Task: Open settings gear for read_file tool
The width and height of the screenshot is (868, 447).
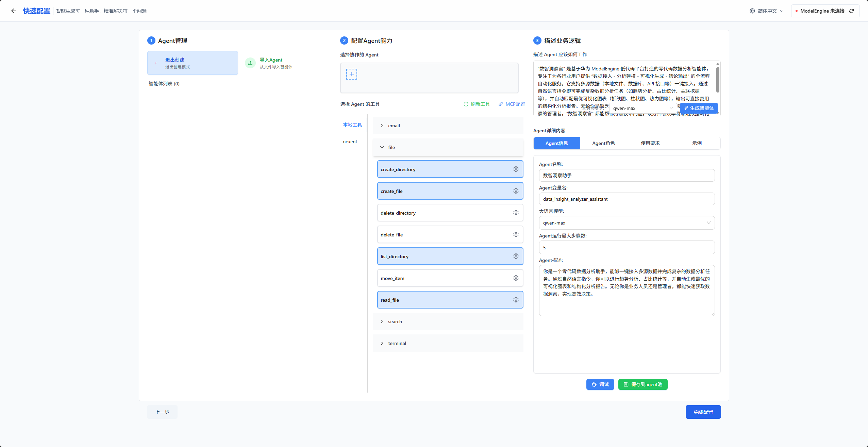Action: tap(516, 300)
